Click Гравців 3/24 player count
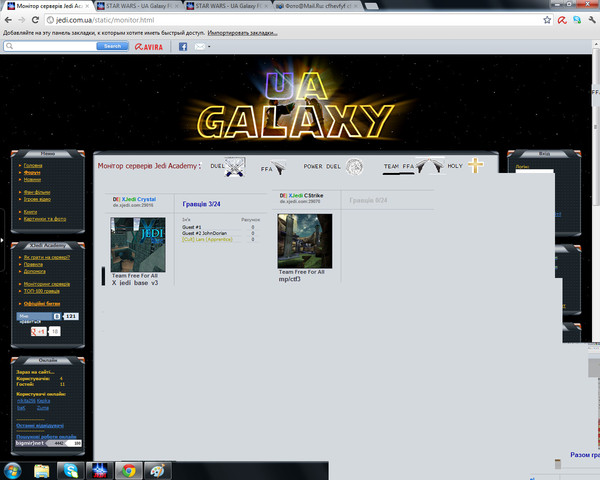 [201, 204]
